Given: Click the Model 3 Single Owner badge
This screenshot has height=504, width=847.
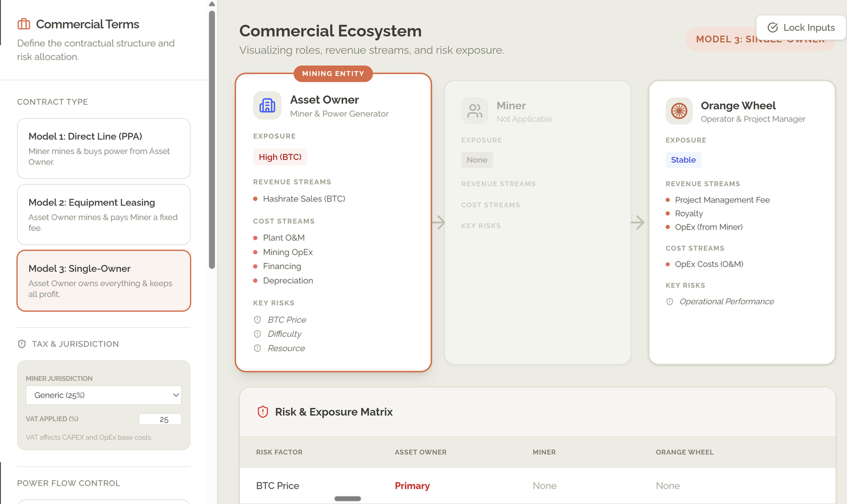Looking at the screenshot, I should (760, 39).
